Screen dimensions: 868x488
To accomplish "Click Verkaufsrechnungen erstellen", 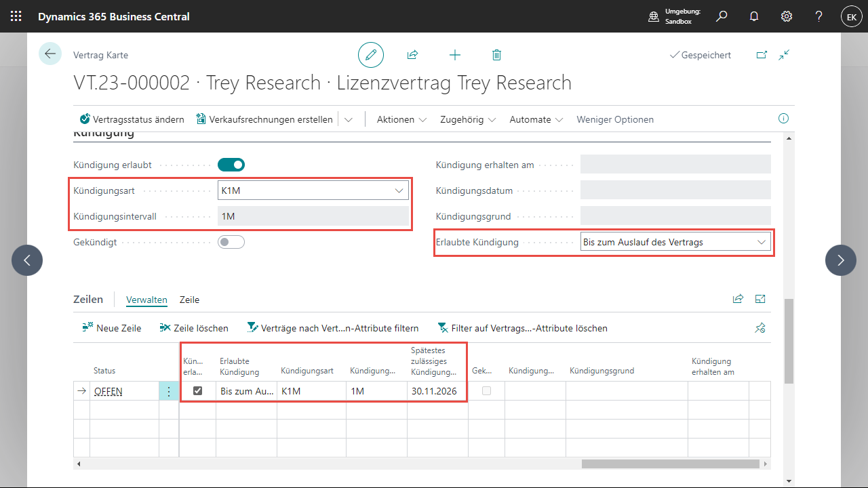I will point(264,119).
